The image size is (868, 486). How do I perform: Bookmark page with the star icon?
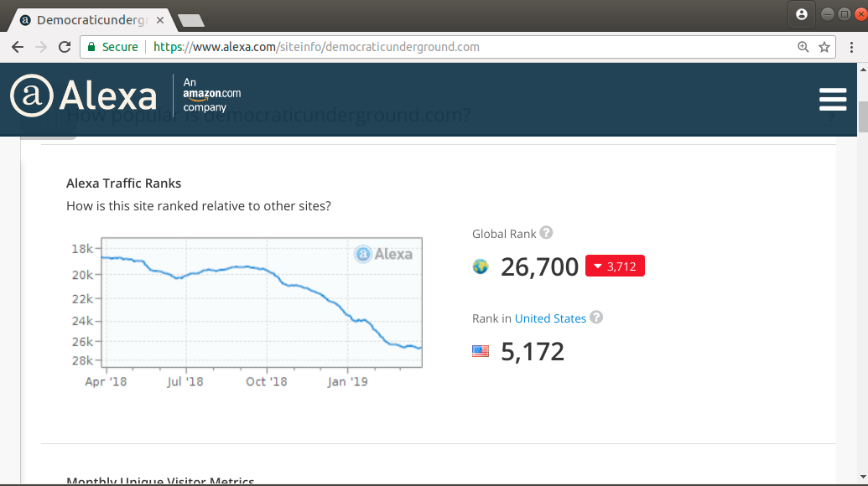(824, 47)
